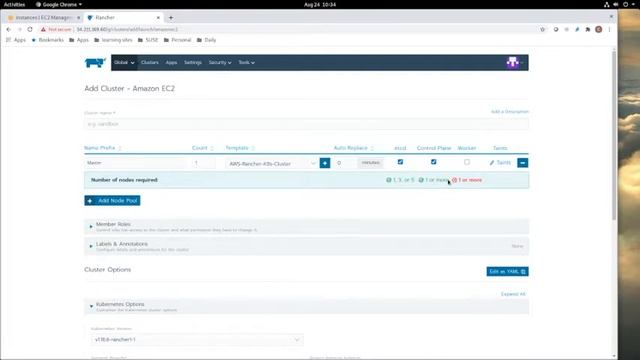Open the volume tray icon
640x360 pixels.
click(616, 4)
